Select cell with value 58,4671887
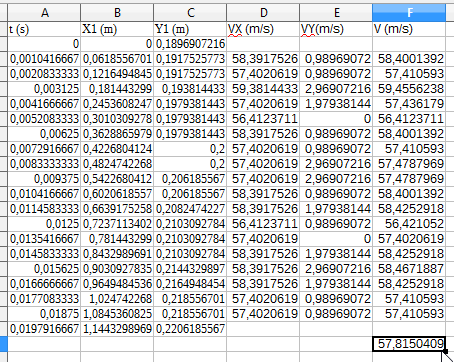 click(x=409, y=269)
